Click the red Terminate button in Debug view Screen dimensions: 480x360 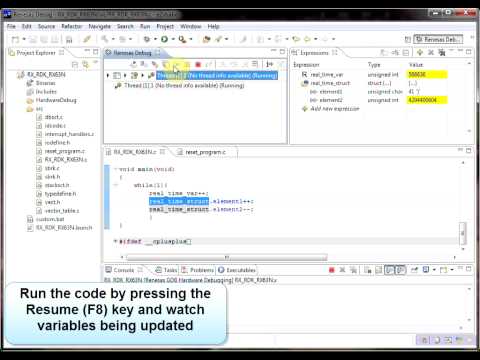point(198,64)
